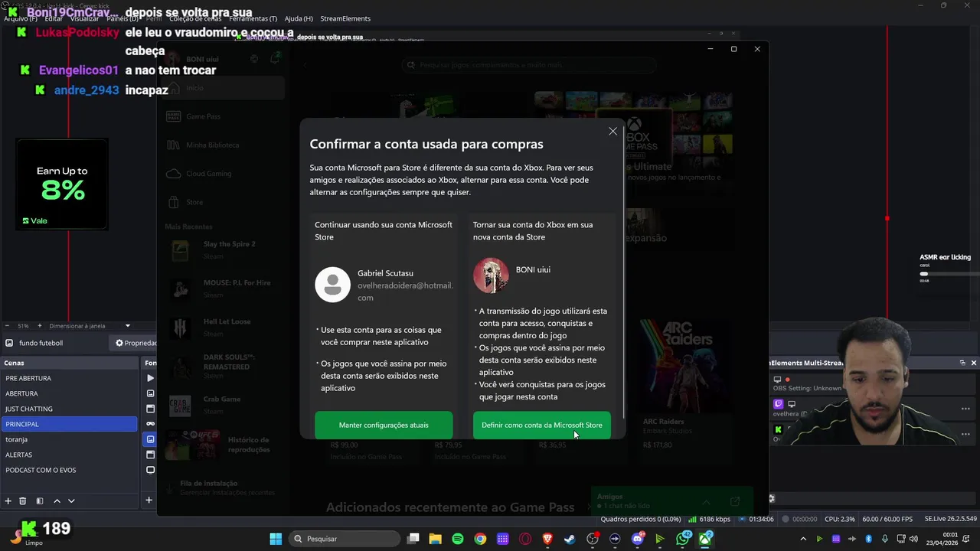The image size is (980, 551).
Task: Select PRE ABERTURA scene
Action: click(x=69, y=378)
